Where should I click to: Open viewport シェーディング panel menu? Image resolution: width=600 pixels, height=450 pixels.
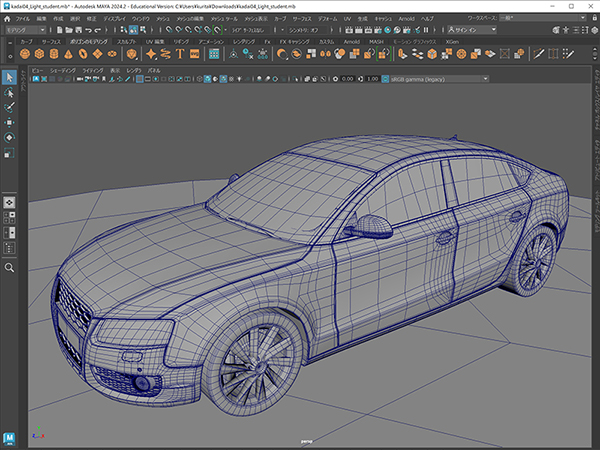tap(63, 70)
